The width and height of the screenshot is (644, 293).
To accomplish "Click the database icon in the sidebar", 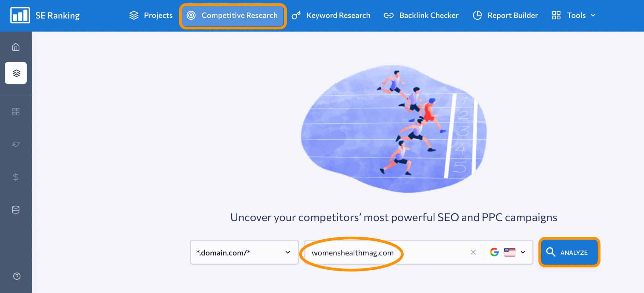I will pos(16,210).
